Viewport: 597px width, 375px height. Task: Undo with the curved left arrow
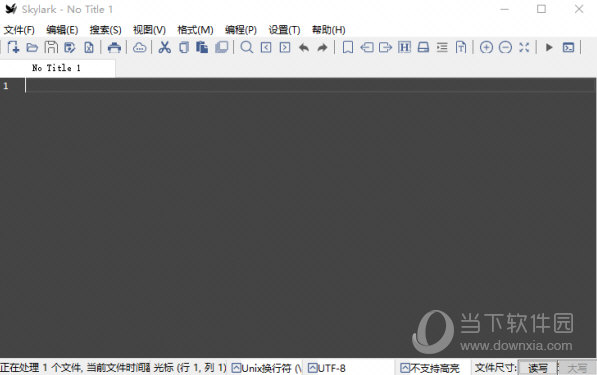(304, 47)
